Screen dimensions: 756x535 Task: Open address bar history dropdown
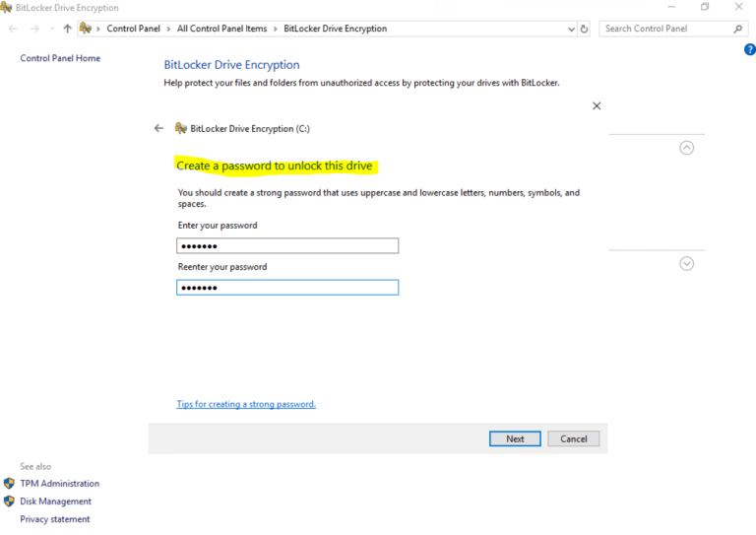pyautogui.click(x=571, y=29)
